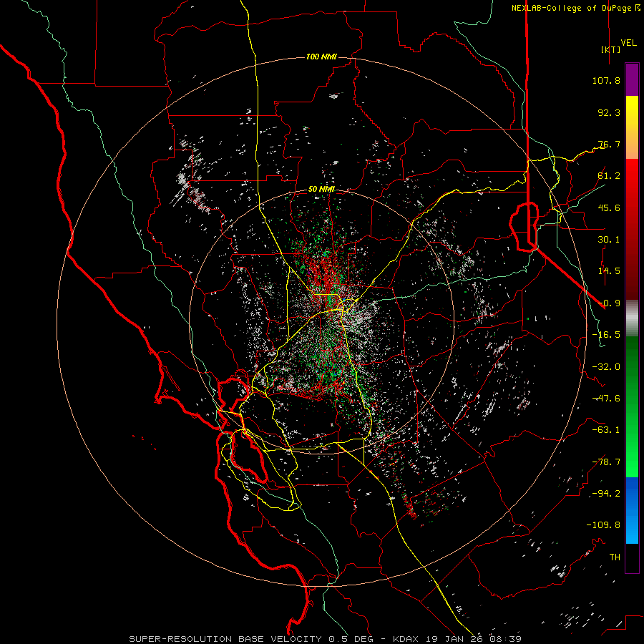
Task: Select the 76.7 legend value
Action: 609,144
